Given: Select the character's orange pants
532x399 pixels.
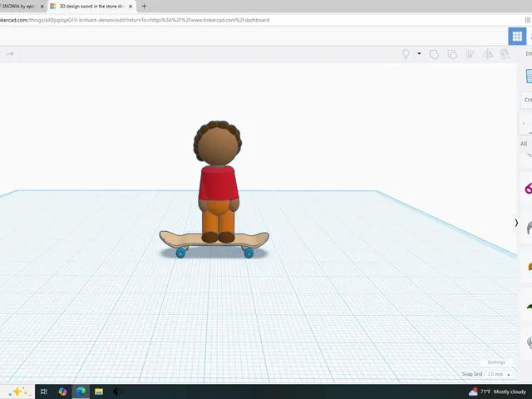Looking at the screenshot, I should tap(218, 217).
